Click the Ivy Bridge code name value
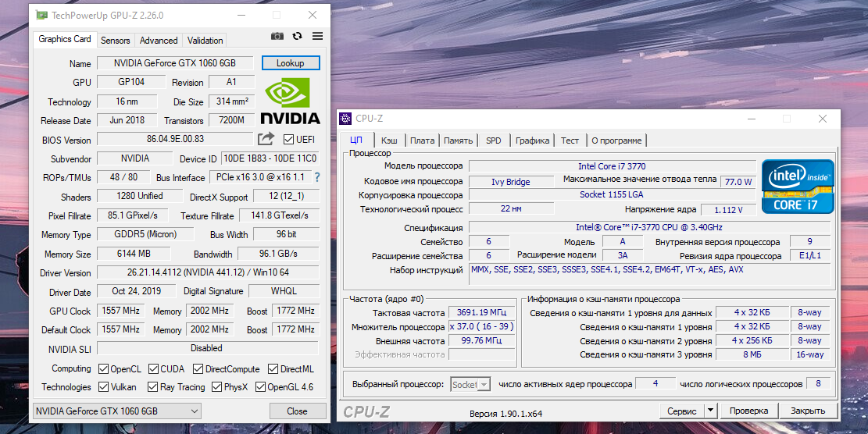 511,181
